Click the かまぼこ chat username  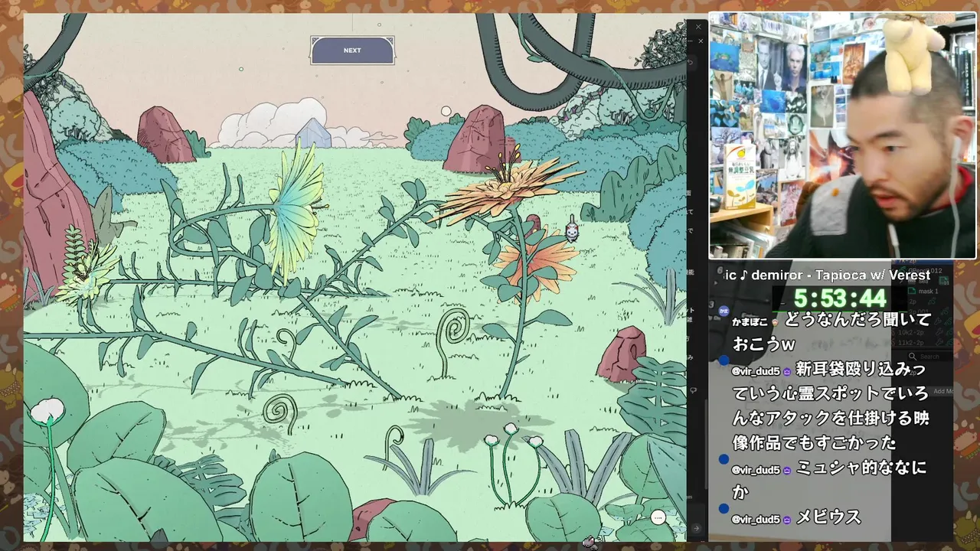750,321
